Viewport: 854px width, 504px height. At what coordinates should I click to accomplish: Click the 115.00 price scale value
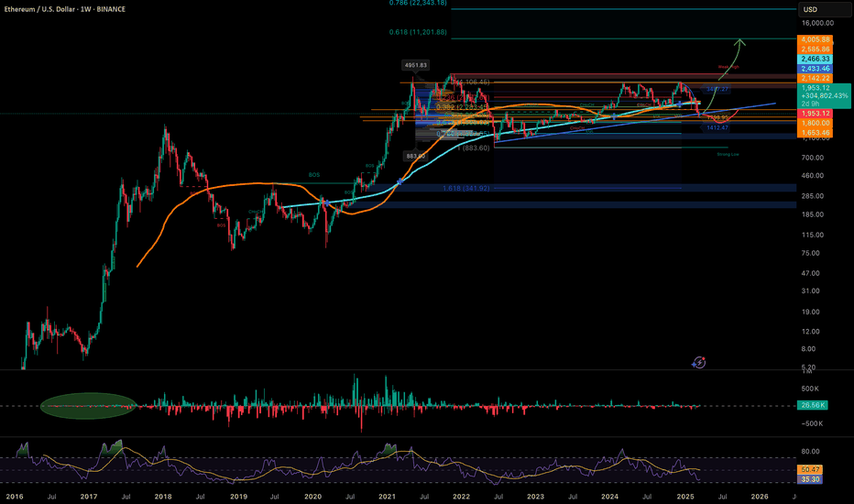[812, 235]
